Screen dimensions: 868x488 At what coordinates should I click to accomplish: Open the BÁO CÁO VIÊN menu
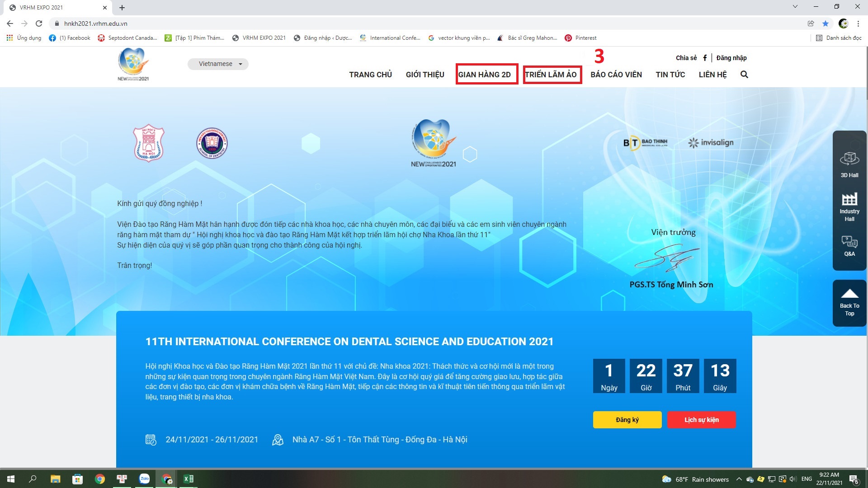point(616,75)
